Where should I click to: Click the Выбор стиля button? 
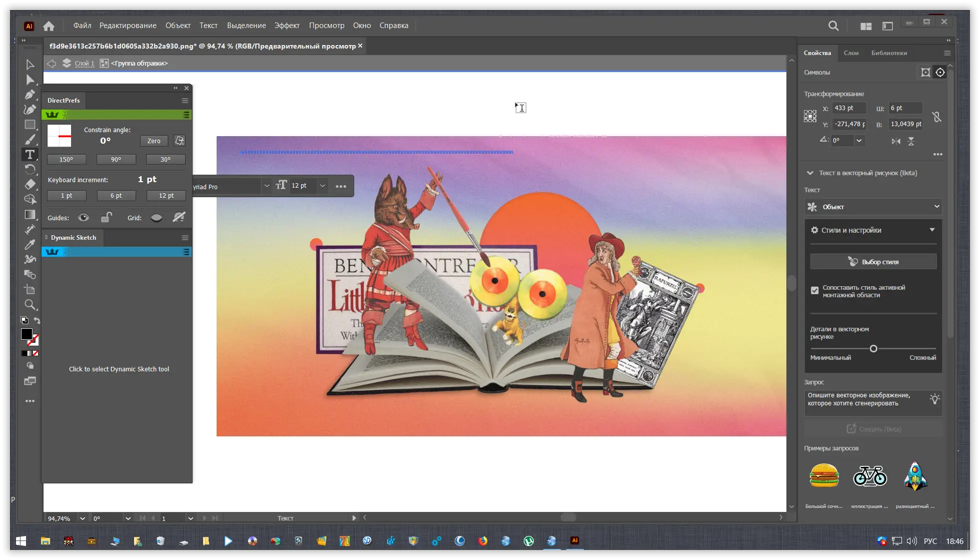873,262
